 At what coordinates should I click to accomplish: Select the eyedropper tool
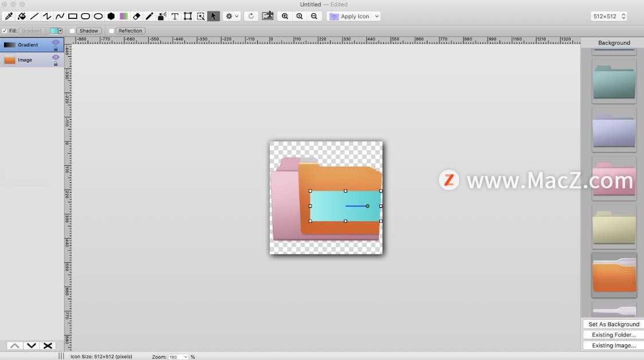pyautogui.click(x=9, y=17)
